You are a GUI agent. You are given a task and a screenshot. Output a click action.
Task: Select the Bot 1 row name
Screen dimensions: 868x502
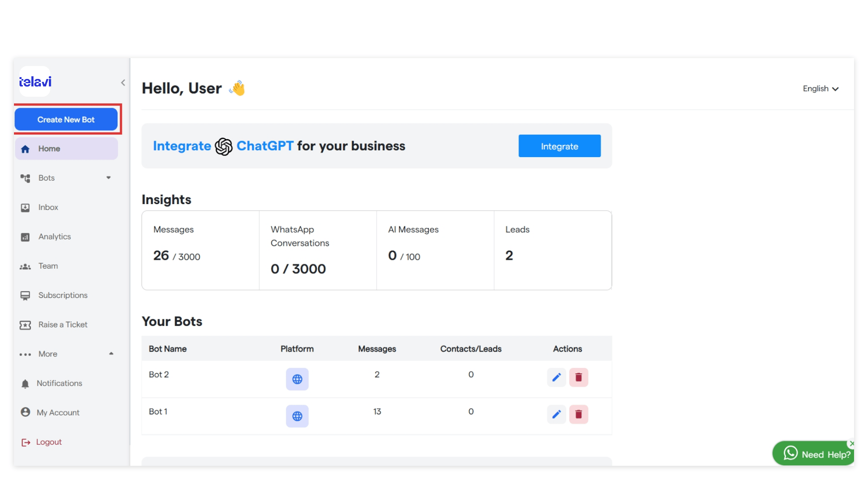158,411
